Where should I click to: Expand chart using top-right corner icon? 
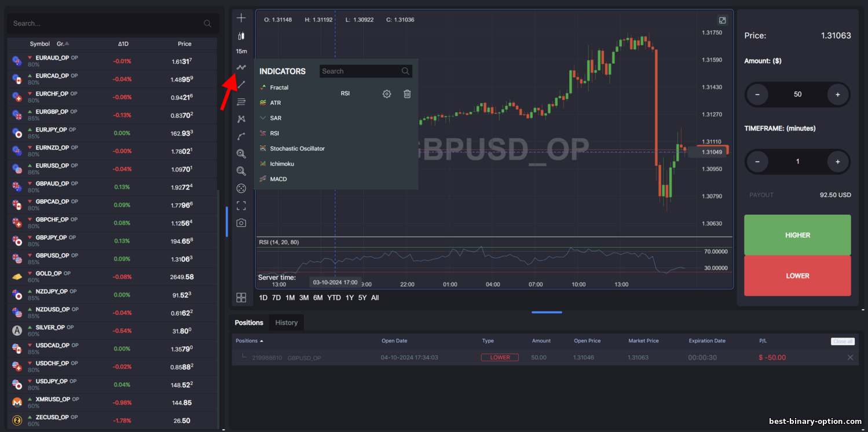pos(723,20)
